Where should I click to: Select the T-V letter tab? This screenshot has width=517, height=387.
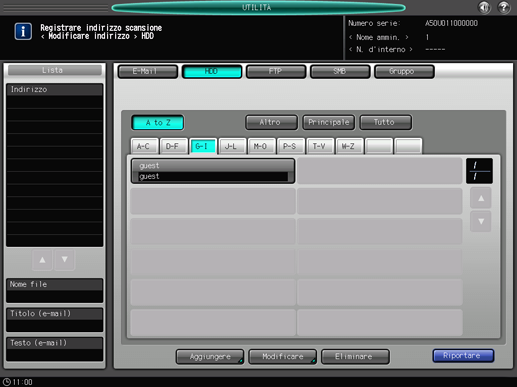320,146
